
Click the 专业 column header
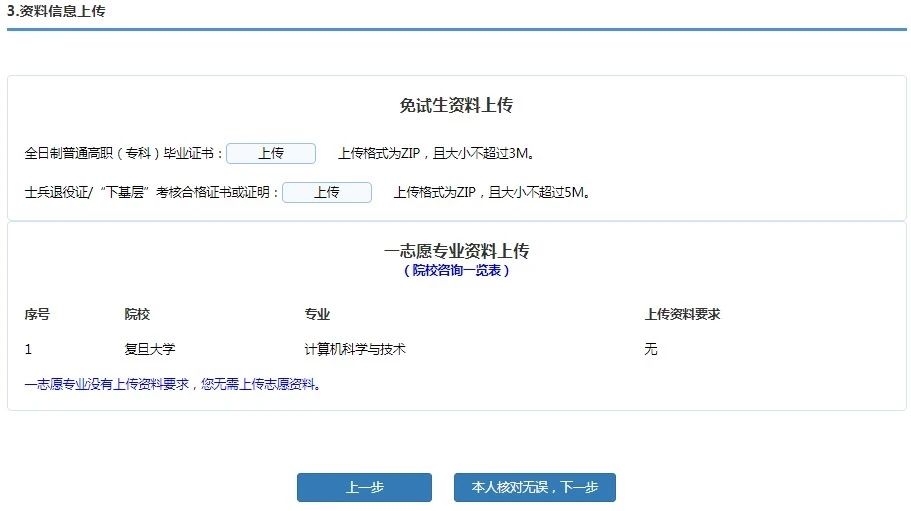coord(317,314)
